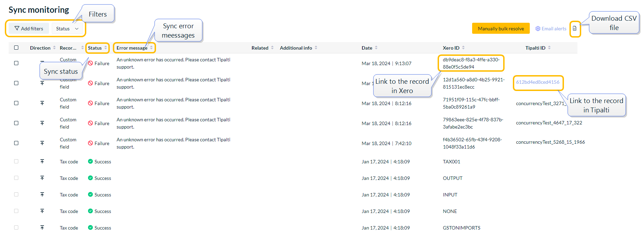The height and width of the screenshot is (244, 644).
Task: Click date Mar 18, 2024 9:13:07
Action: pos(387,63)
